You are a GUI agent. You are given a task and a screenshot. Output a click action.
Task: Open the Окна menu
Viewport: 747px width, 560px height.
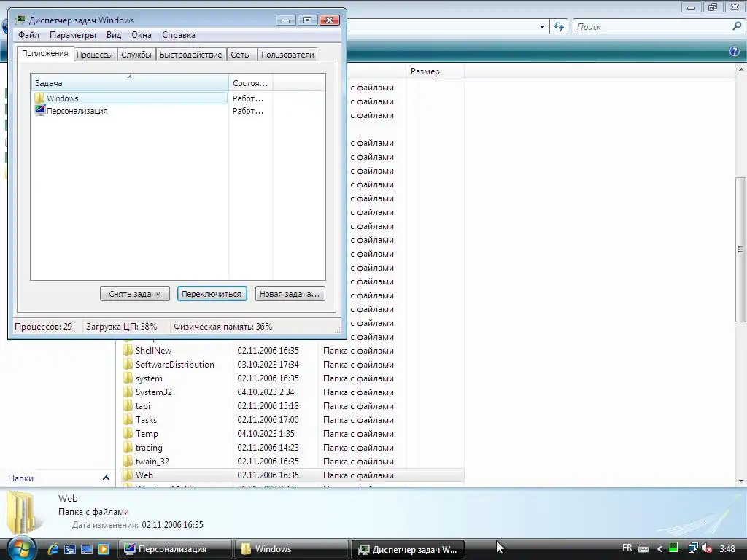point(142,35)
